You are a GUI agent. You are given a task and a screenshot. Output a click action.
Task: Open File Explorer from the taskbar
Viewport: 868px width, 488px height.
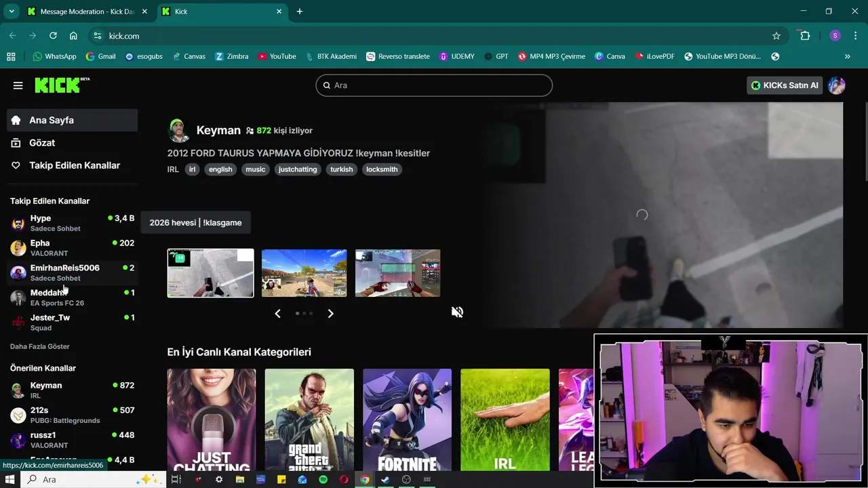239,479
